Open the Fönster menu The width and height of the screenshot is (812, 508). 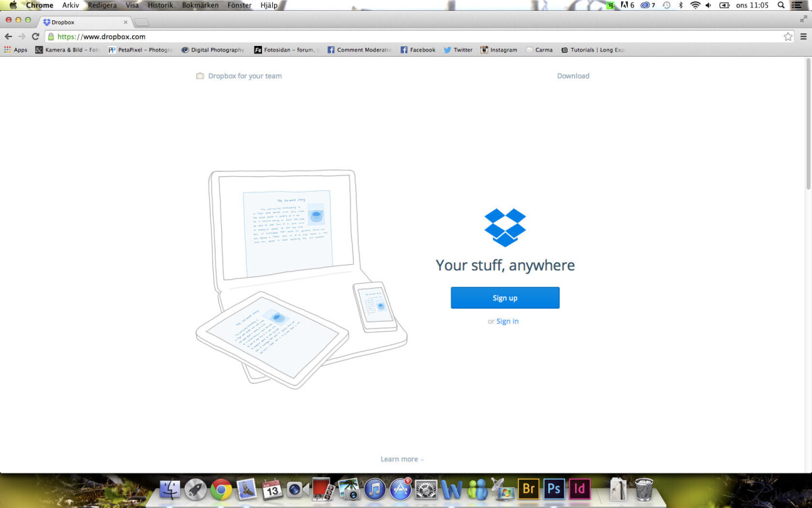[x=240, y=5]
